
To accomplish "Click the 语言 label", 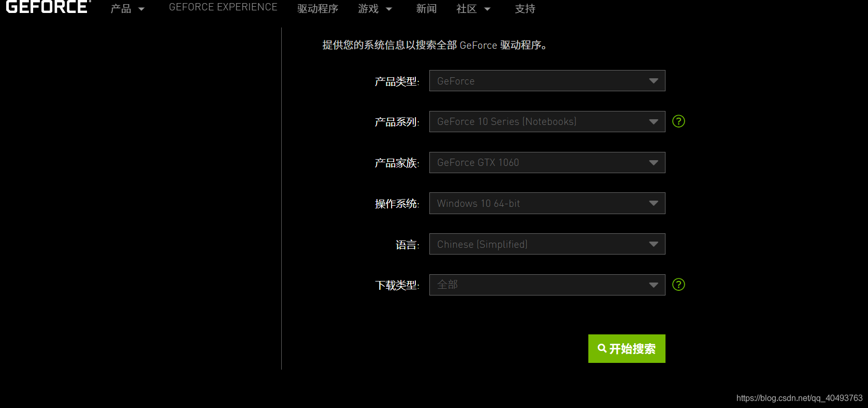I will tap(408, 245).
